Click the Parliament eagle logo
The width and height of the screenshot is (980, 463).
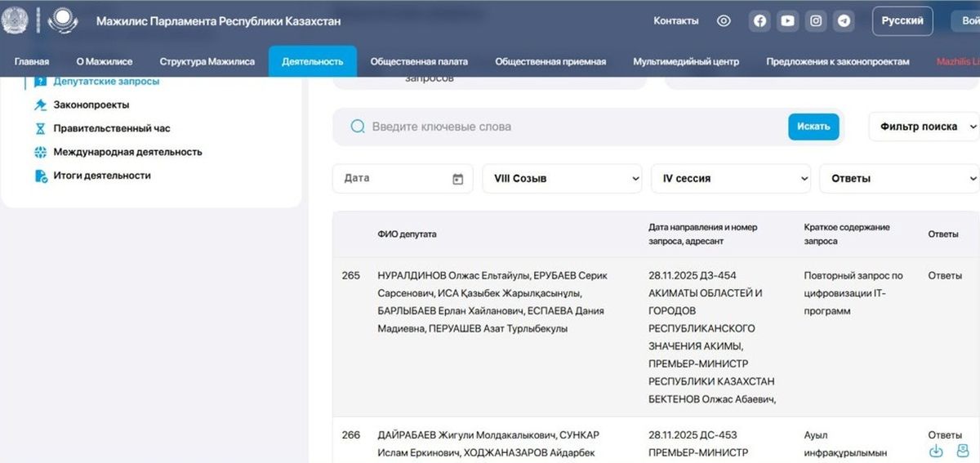(63, 20)
